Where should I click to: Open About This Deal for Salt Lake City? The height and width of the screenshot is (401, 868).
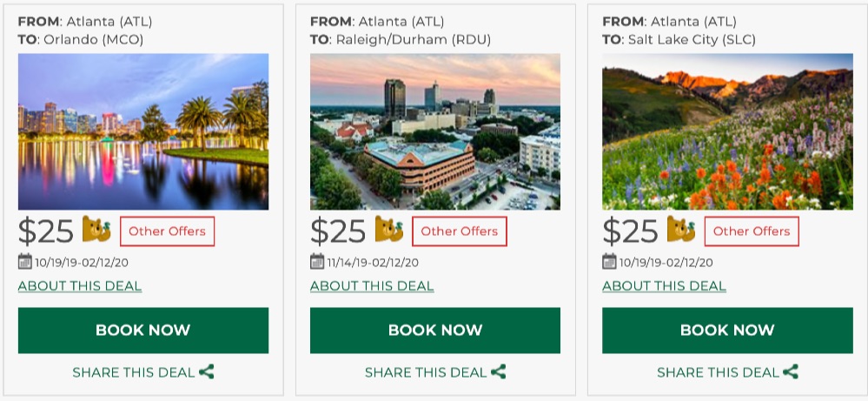pyautogui.click(x=664, y=286)
